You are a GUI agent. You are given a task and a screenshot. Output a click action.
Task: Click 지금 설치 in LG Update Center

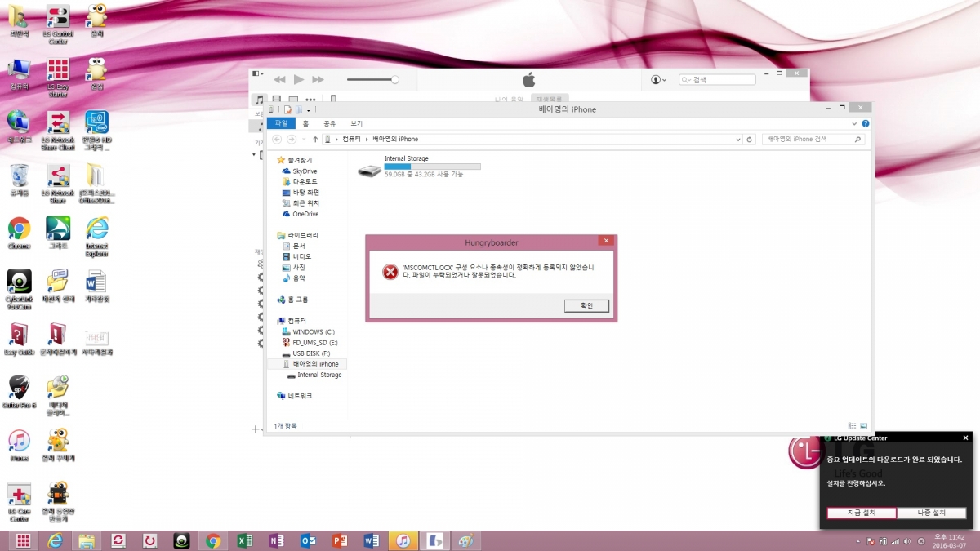click(861, 513)
